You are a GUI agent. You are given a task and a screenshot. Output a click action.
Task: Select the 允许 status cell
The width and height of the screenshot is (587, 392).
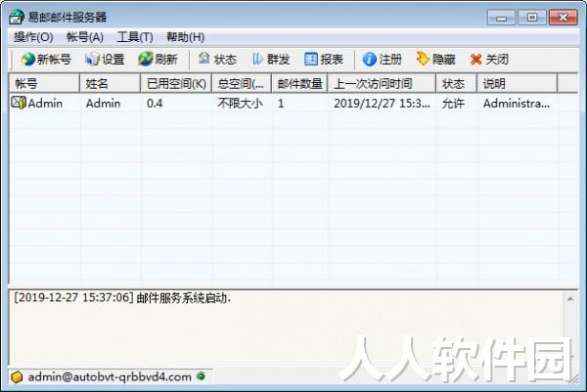[453, 104]
